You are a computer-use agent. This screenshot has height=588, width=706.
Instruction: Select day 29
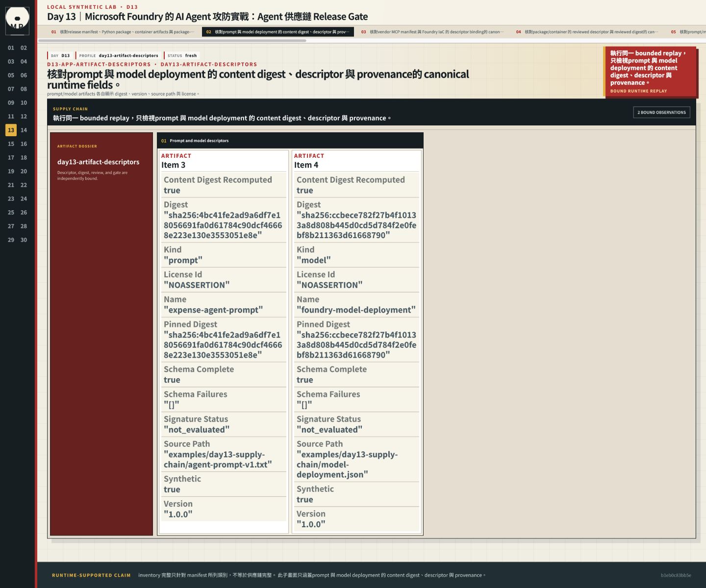pyautogui.click(x=11, y=240)
